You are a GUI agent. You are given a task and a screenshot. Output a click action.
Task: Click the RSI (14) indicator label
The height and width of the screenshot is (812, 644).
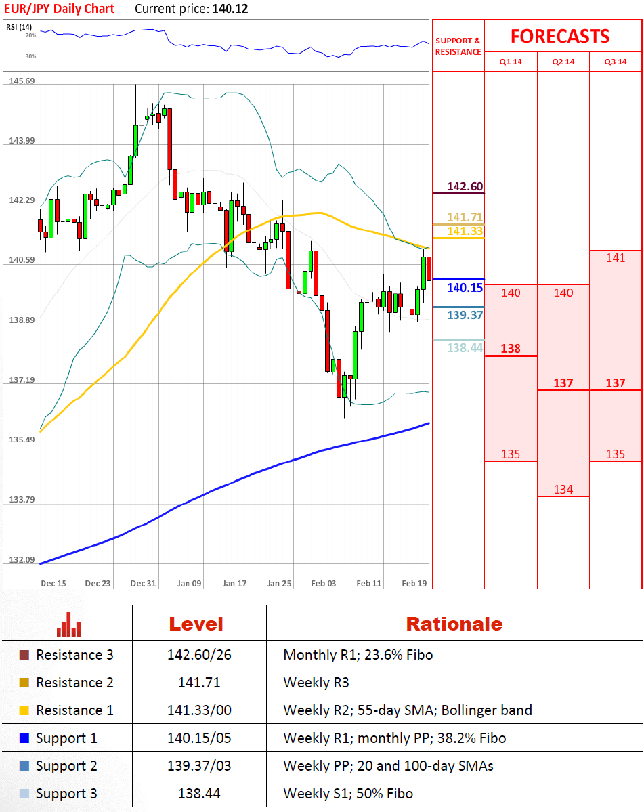20,27
